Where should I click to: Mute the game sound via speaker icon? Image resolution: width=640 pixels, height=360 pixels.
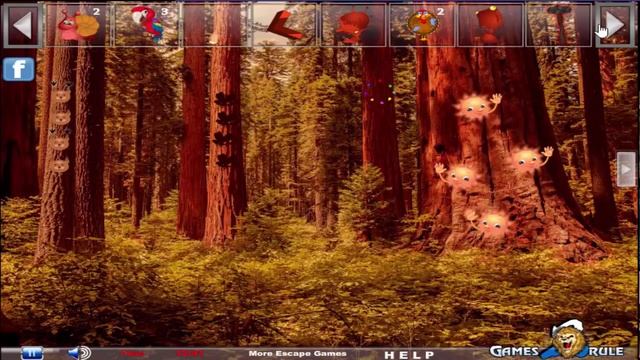point(80,353)
